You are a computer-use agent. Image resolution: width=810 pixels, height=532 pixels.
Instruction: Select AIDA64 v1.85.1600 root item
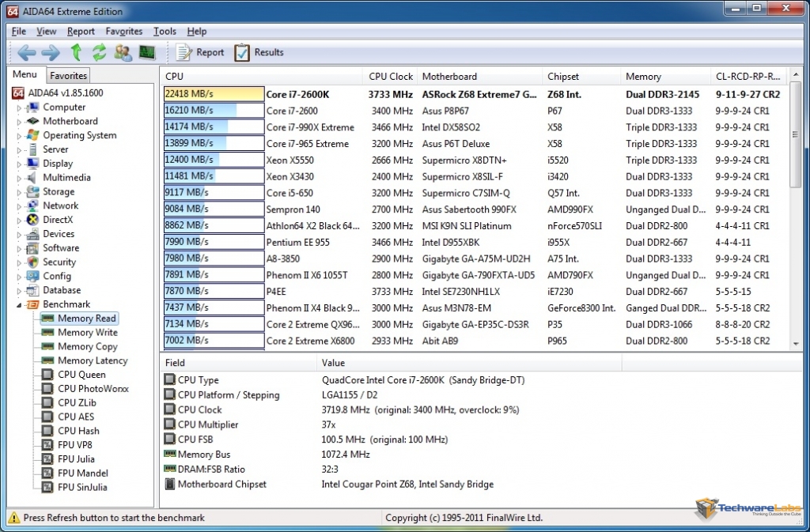point(58,92)
